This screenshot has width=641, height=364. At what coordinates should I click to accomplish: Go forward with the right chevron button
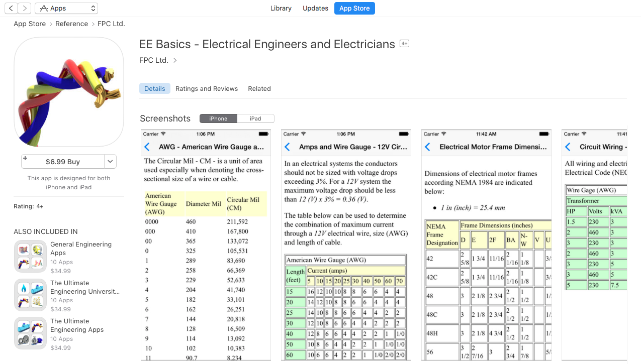[25, 8]
